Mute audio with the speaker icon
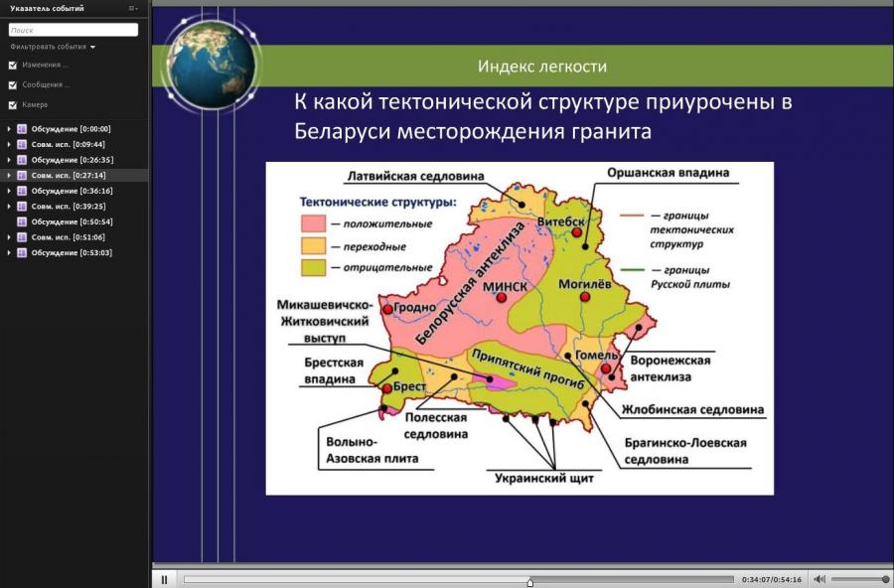The width and height of the screenshot is (894, 588). click(x=819, y=579)
